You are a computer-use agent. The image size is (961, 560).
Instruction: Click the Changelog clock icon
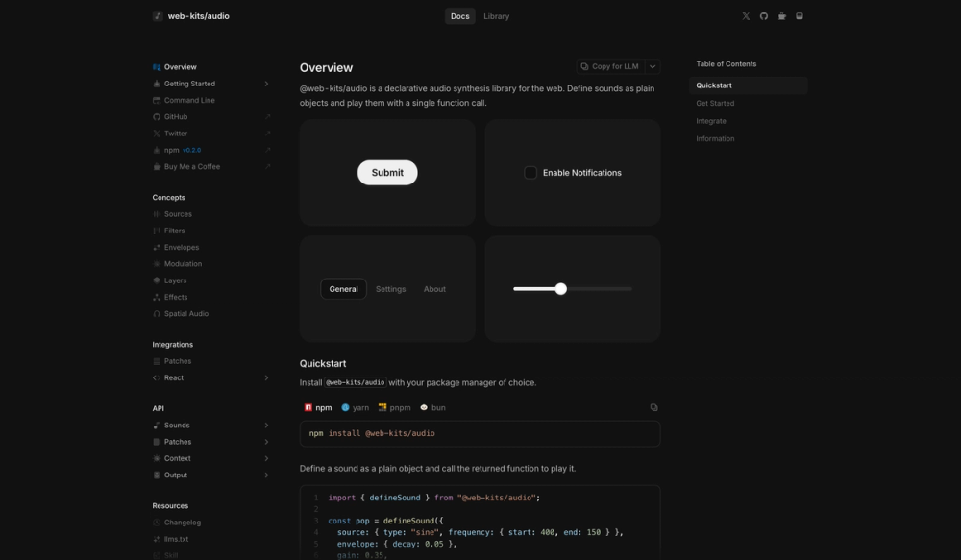click(157, 523)
